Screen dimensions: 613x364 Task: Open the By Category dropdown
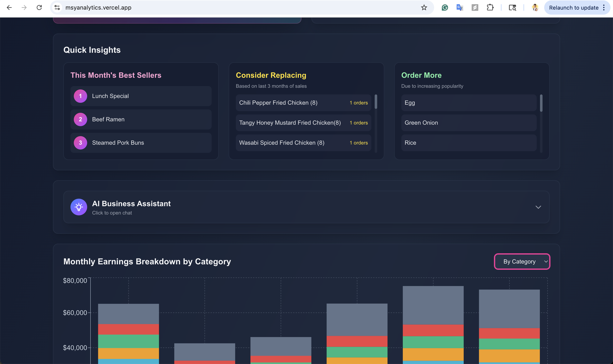click(x=522, y=261)
